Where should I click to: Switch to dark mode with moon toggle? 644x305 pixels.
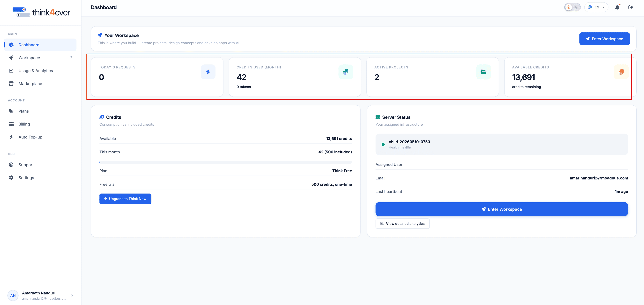pyautogui.click(x=577, y=7)
